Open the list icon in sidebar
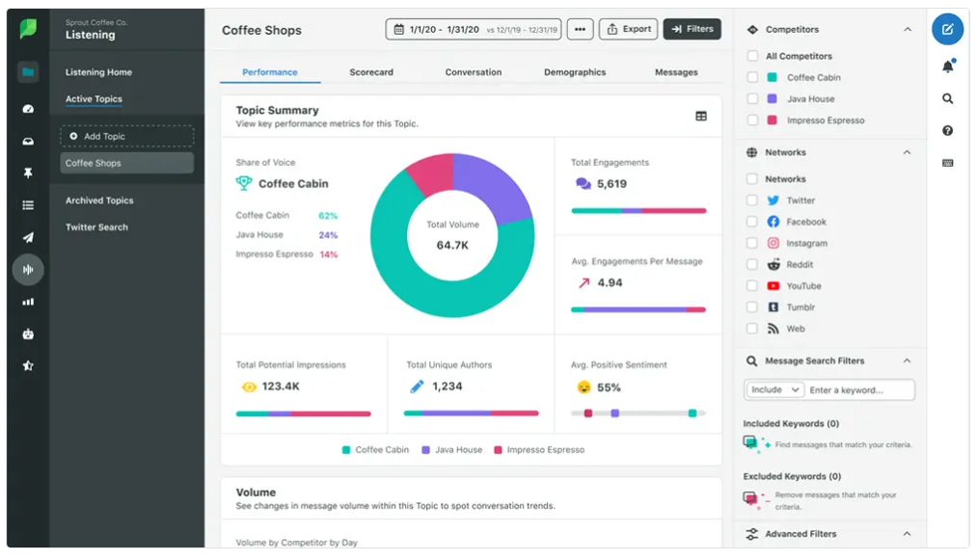 [x=28, y=205]
